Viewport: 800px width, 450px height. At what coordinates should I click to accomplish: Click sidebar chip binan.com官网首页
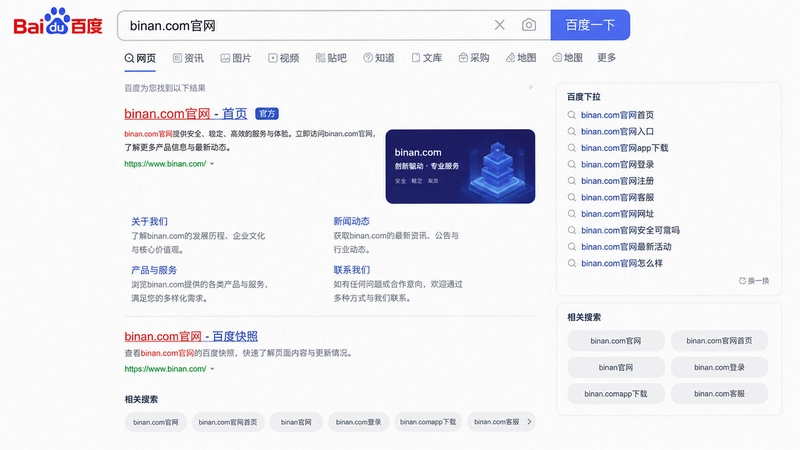click(x=719, y=341)
